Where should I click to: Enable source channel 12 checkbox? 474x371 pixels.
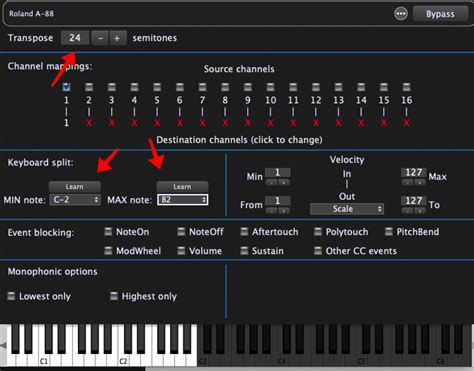316,87
